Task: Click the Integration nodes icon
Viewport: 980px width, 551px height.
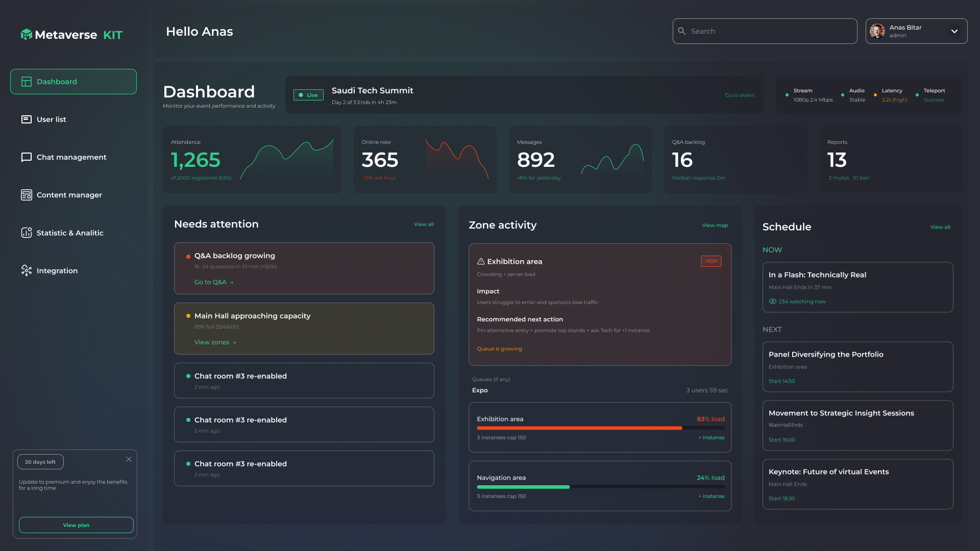Action: (x=27, y=270)
